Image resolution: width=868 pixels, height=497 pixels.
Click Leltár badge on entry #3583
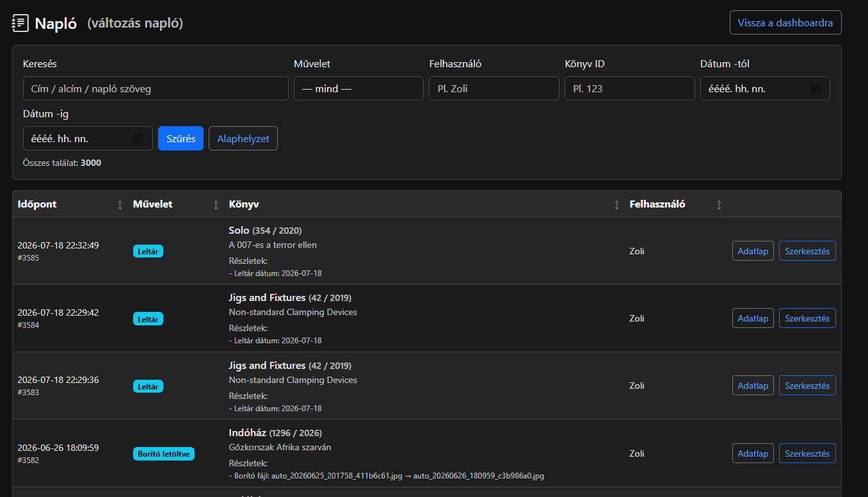[148, 386]
